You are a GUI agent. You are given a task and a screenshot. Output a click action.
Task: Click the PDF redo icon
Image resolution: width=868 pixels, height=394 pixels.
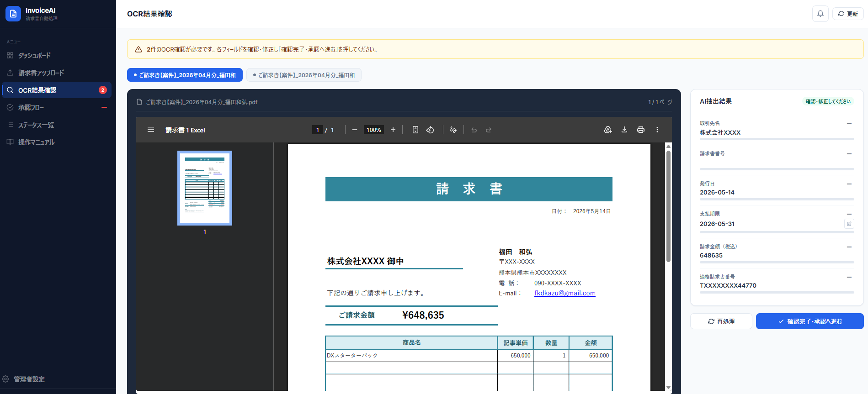(489, 130)
